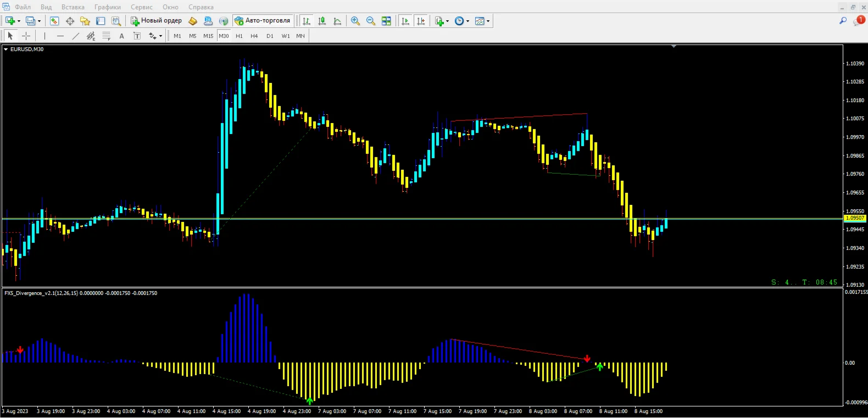Viewport: 868px width, 418px height.
Task: Click the 1.09507 price label
Action: pyautogui.click(x=855, y=218)
